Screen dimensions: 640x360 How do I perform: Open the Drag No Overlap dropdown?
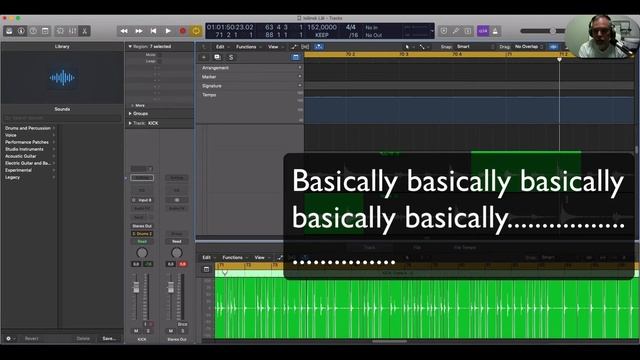coord(529,47)
